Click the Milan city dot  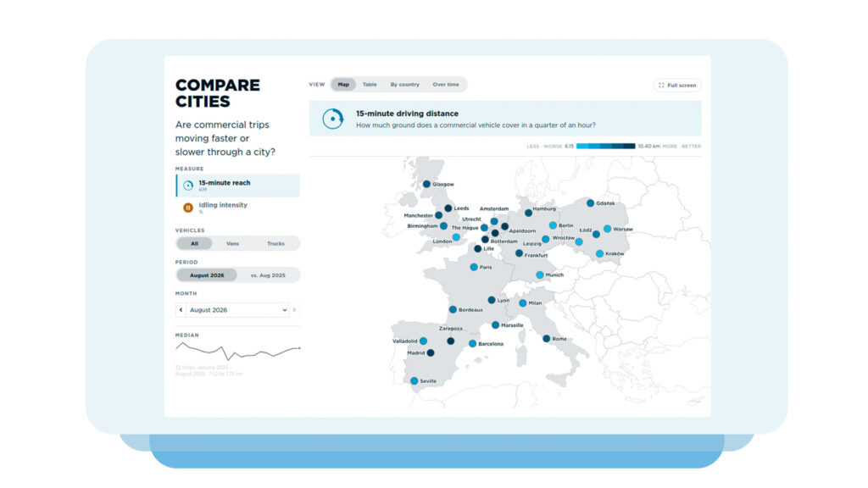[x=522, y=303]
